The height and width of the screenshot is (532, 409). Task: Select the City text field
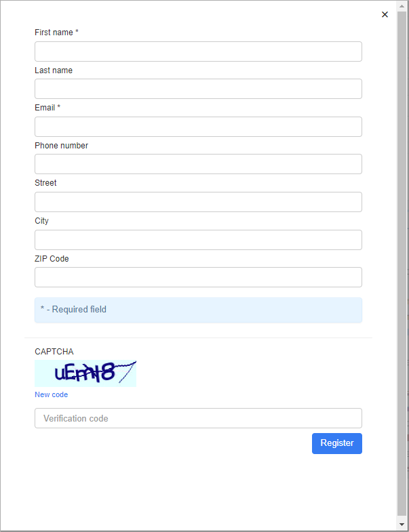pyautogui.click(x=198, y=240)
